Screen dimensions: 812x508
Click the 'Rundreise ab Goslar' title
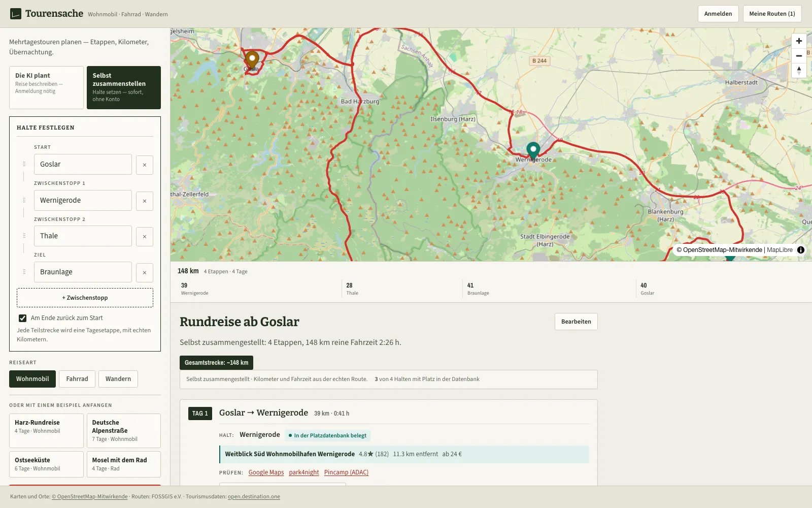(240, 322)
